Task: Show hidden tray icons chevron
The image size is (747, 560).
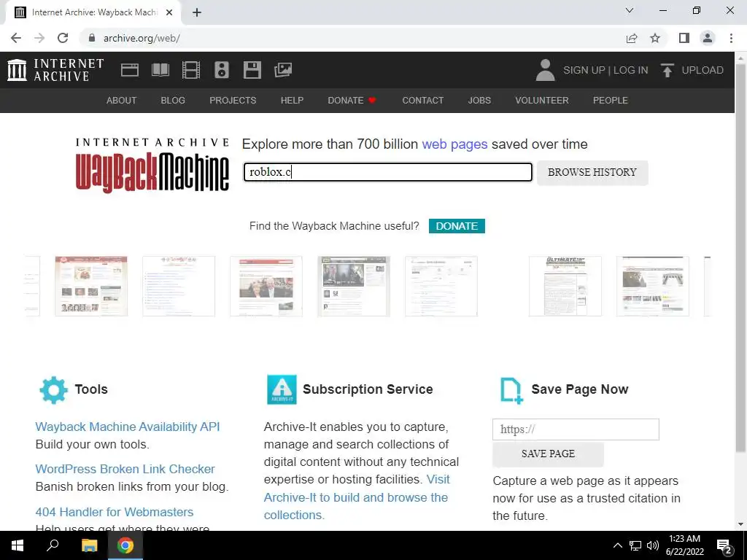Action: (617, 545)
